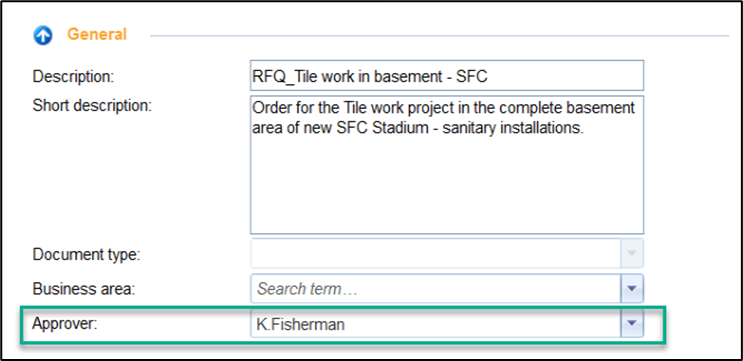Viewport: 743px width, 361px height.
Task: Click the Short description label
Action: click(92, 105)
